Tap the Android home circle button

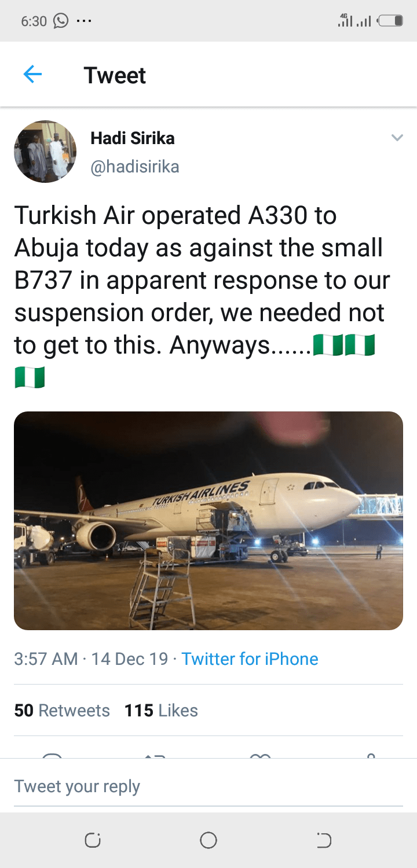[209, 840]
